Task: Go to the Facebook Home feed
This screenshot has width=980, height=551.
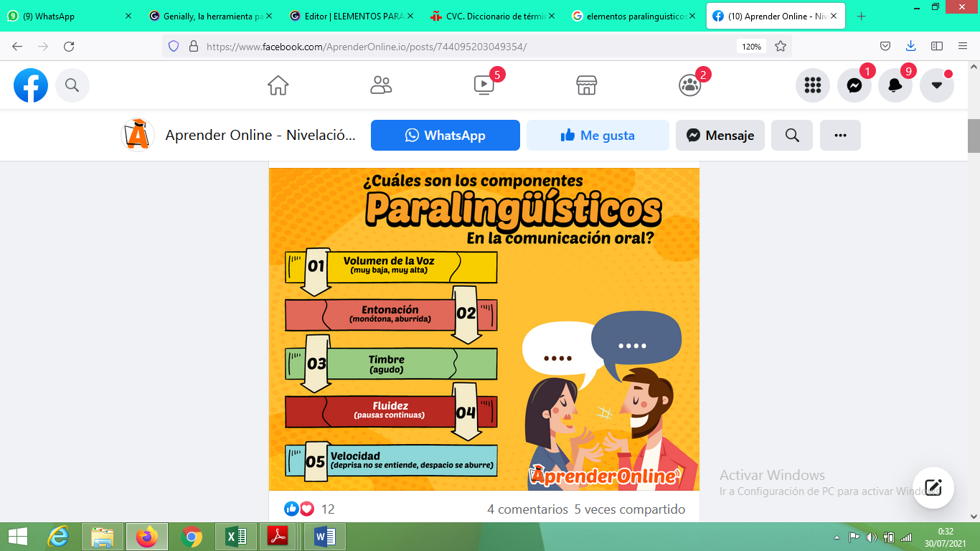Action: point(277,85)
